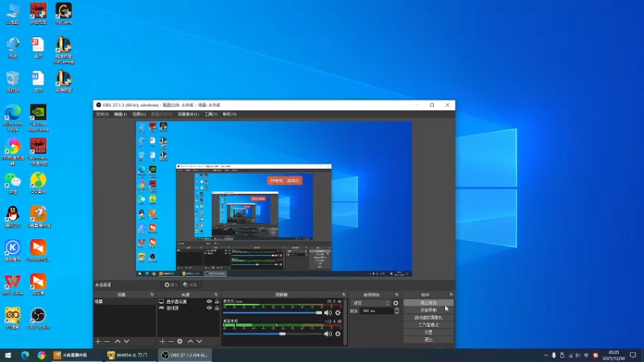Screen dimensions: 644x362
Task: Open source properties gear in Sources toolbar
Action: tap(180, 341)
